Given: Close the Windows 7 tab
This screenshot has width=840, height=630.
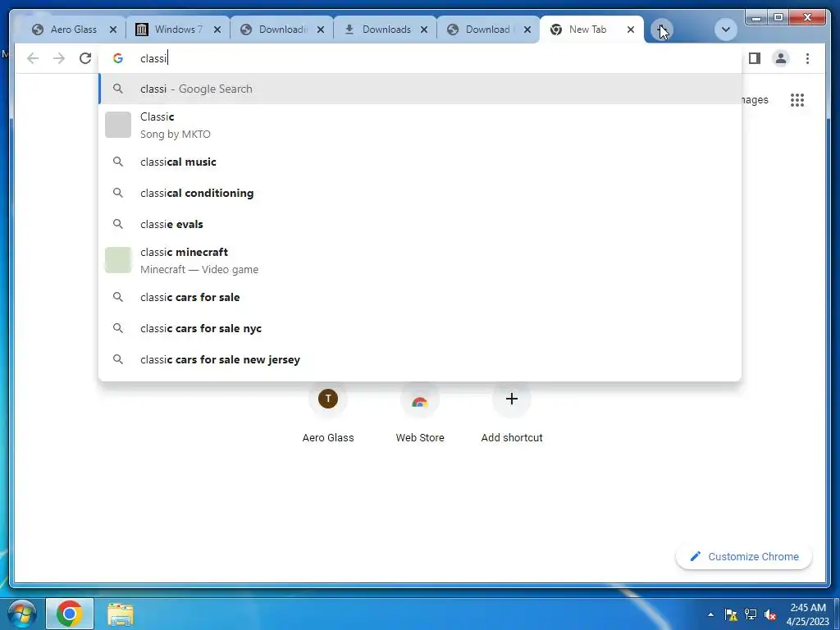Looking at the screenshot, I should pyautogui.click(x=217, y=30).
